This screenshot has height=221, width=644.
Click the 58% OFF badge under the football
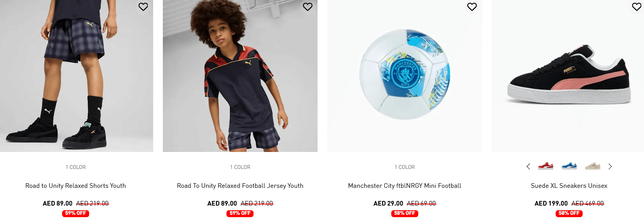point(404,213)
